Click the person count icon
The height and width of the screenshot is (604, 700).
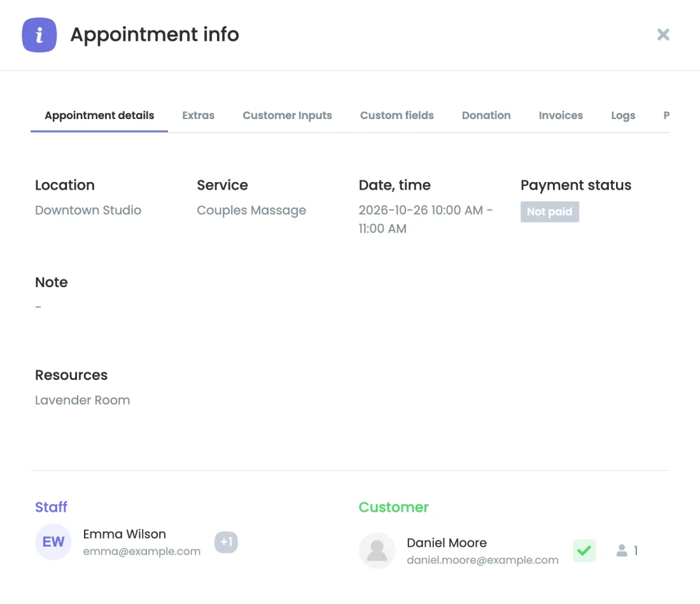(x=622, y=551)
